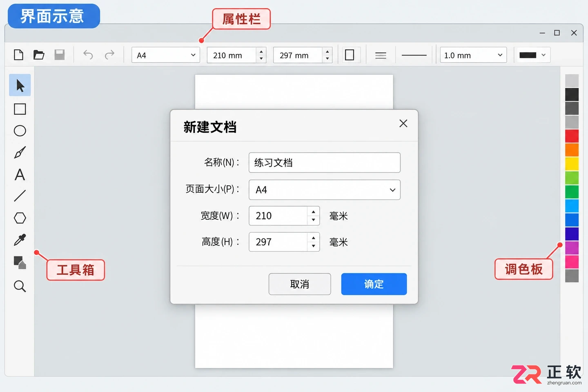Click the Save disk icon
This screenshot has width=588, height=392.
pyautogui.click(x=60, y=55)
